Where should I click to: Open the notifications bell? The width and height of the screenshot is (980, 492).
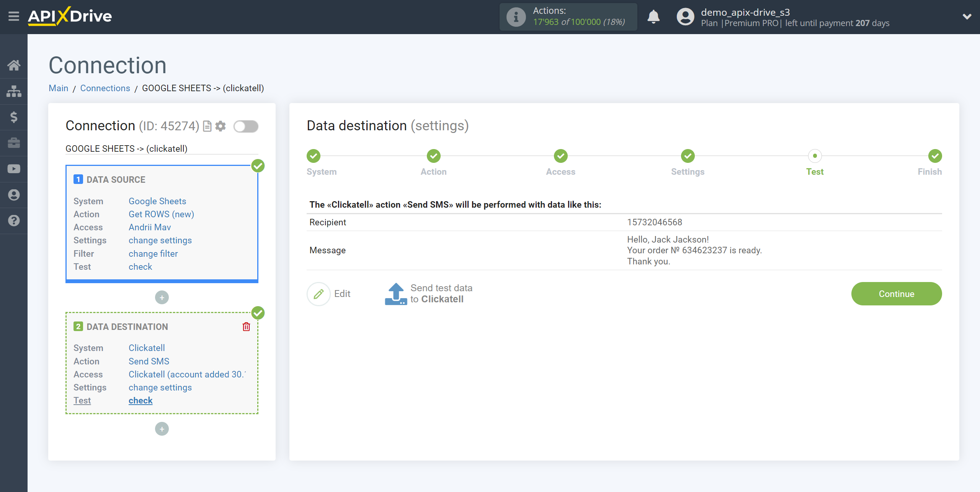[653, 16]
